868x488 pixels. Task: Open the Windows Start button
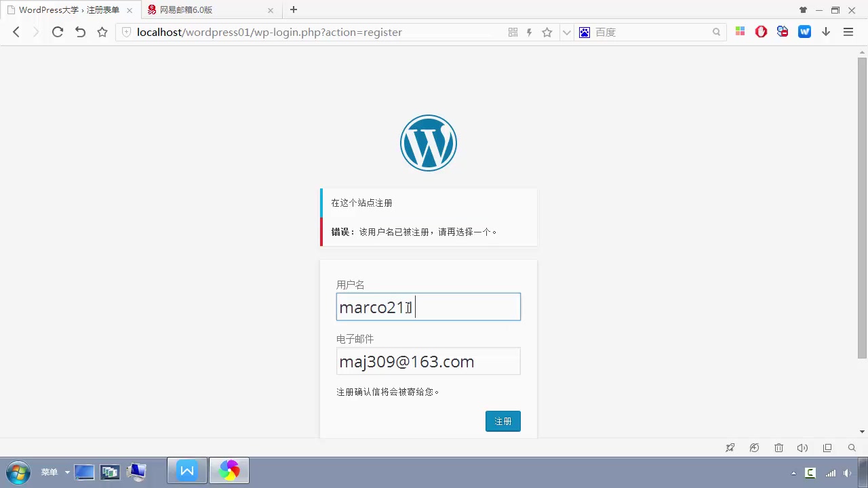point(18,472)
